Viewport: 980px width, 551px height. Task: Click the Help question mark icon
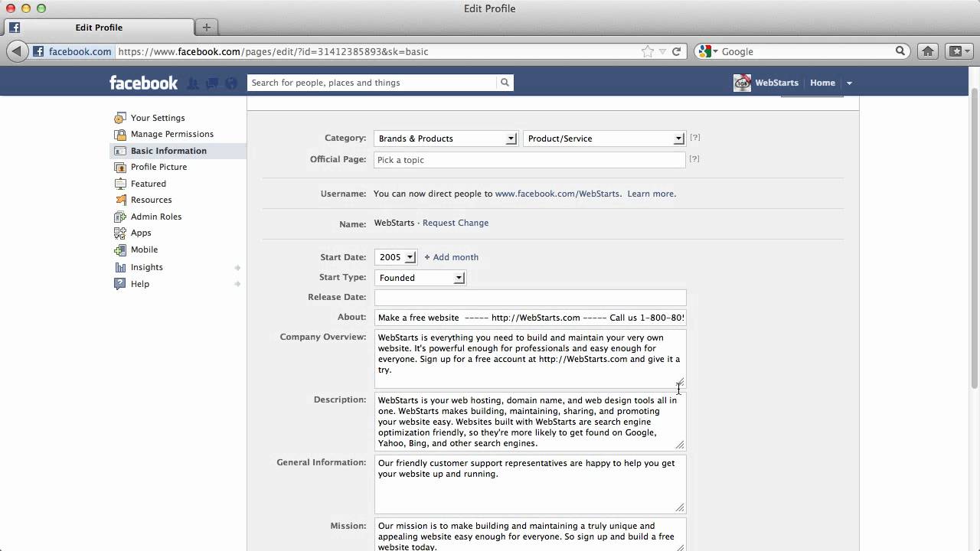coord(120,284)
